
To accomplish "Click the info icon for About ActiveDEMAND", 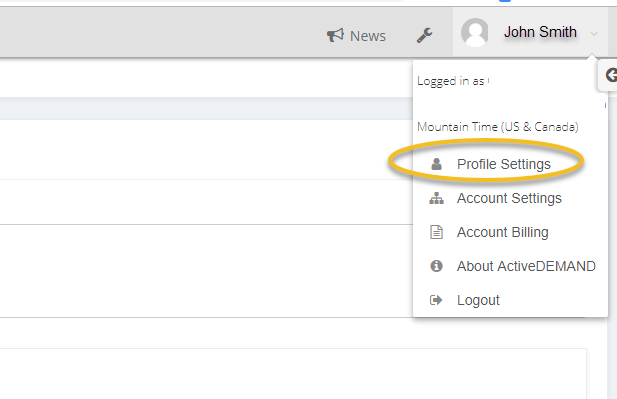I will pos(436,266).
